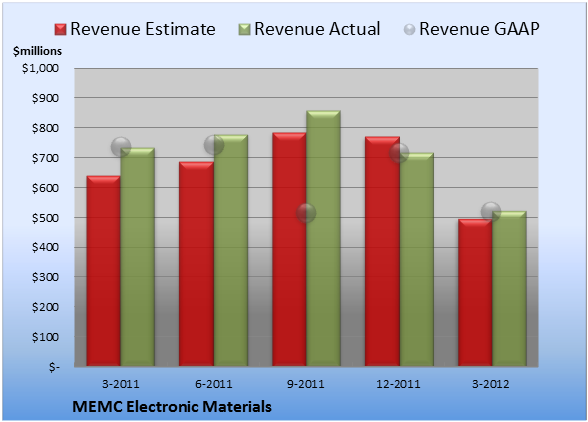
Task: Select the red estimate bar for 12-2011
Action: [382, 251]
